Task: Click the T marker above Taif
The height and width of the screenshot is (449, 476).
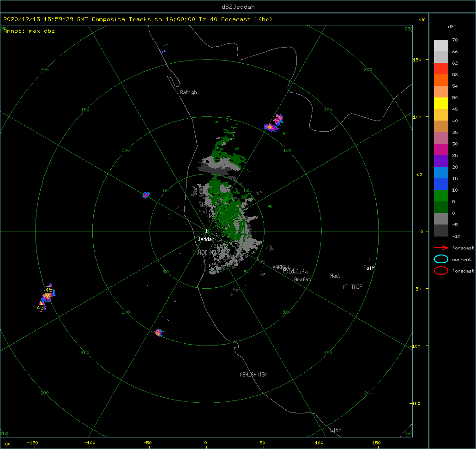Action: [369, 260]
